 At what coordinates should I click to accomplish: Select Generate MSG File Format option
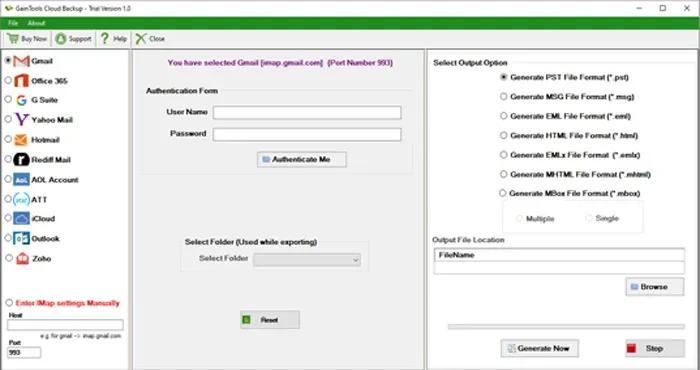(504, 96)
